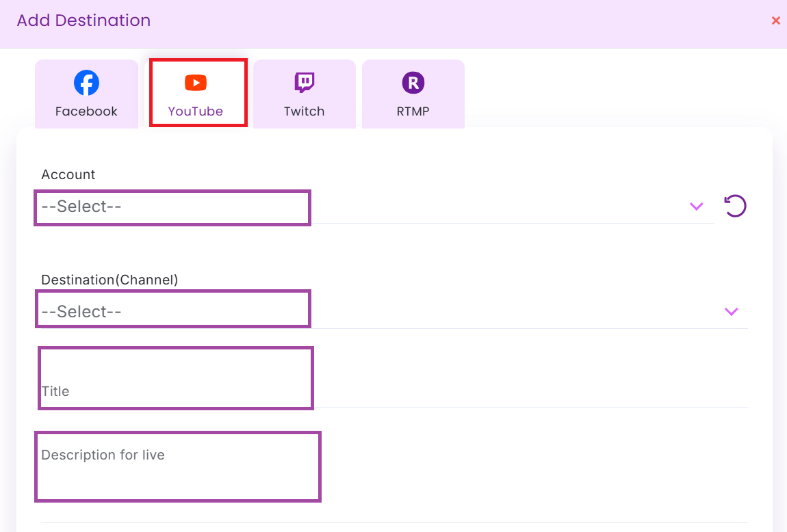Click the Account label text

tap(68, 174)
